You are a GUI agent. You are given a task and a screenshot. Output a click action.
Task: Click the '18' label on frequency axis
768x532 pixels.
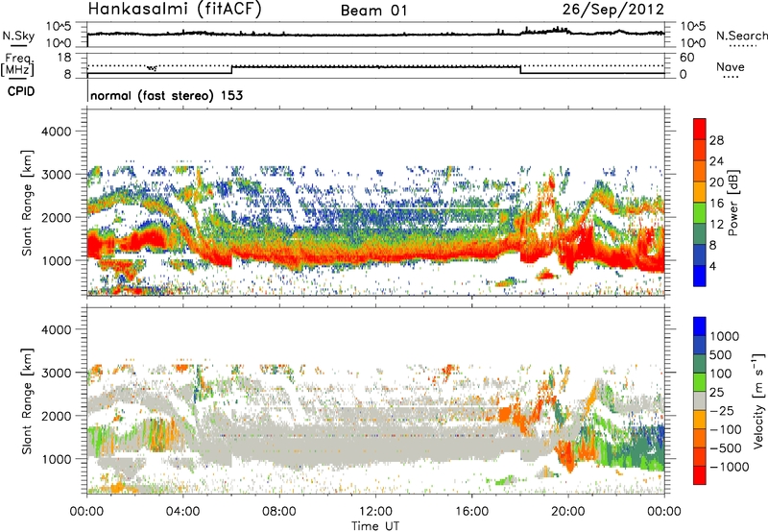(64, 58)
